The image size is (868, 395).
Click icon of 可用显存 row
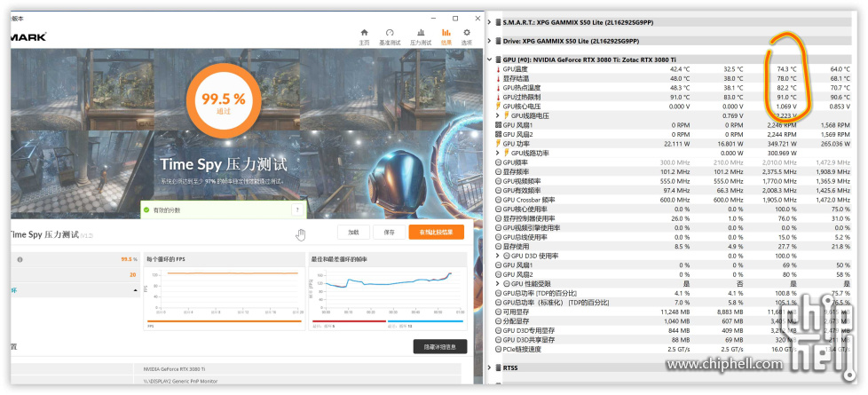click(498, 312)
